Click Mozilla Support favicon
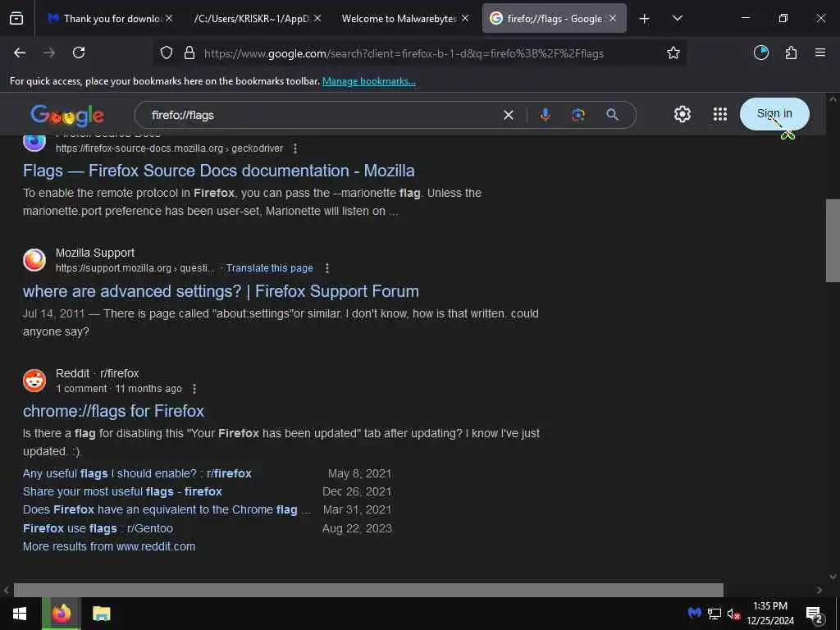This screenshot has width=840, height=630. [34, 260]
